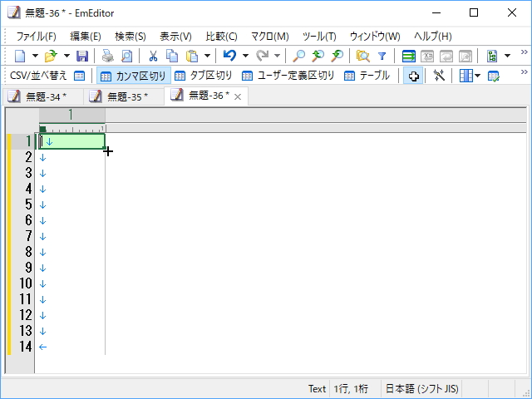Expand the Open file dropdown arrow
The width and height of the screenshot is (532, 399).
(66, 56)
